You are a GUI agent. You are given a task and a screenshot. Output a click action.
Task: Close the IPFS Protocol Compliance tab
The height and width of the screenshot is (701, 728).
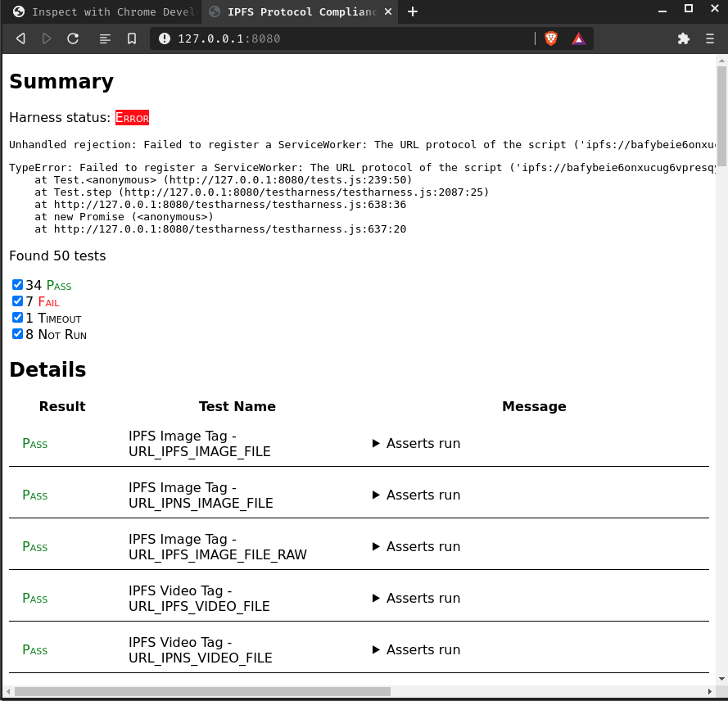coord(388,11)
